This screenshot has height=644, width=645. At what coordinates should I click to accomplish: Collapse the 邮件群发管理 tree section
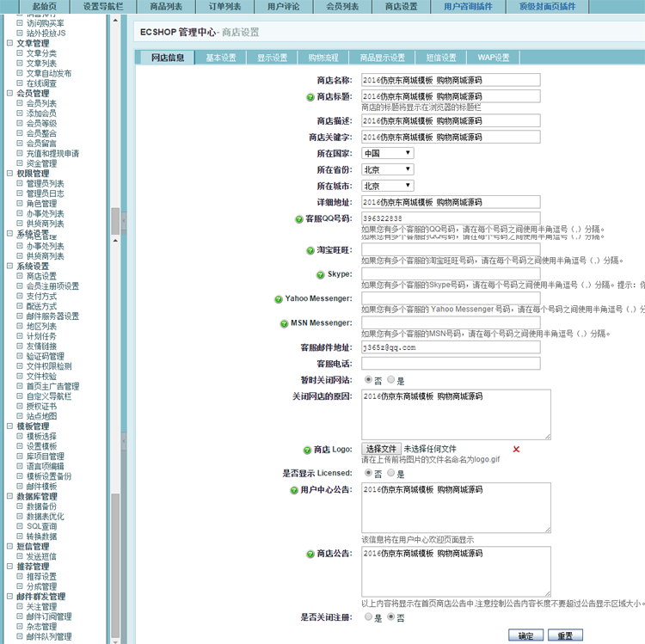9,596
